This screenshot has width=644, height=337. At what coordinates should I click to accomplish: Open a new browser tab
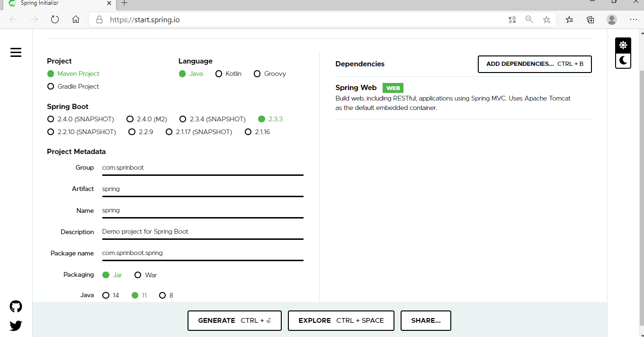tap(124, 4)
